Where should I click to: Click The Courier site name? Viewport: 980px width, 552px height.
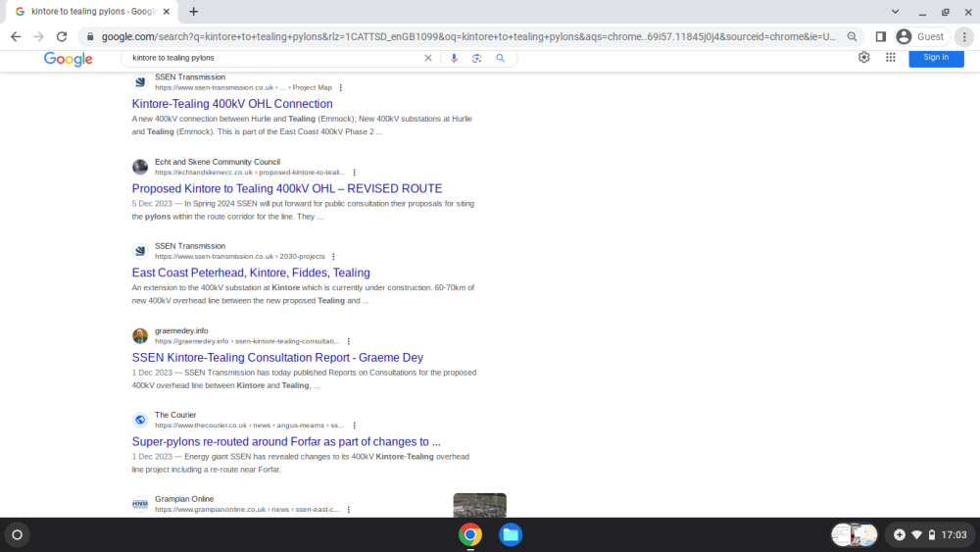click(x=175, y=415)
